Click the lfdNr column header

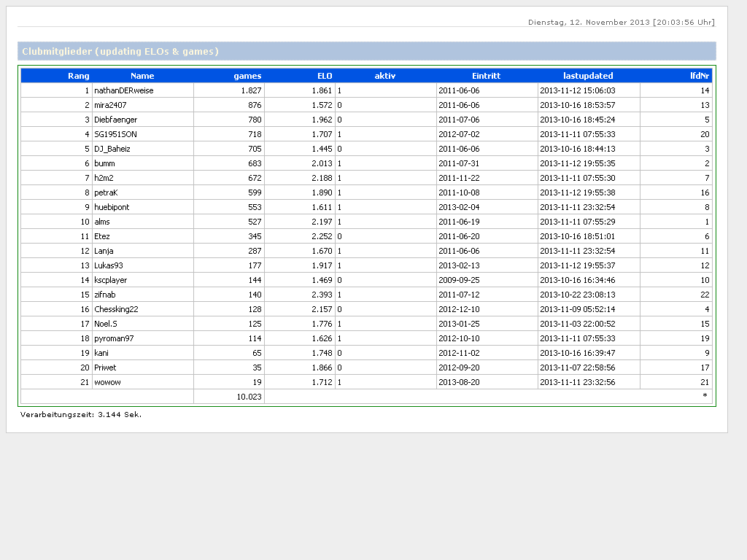click(700, 76)
